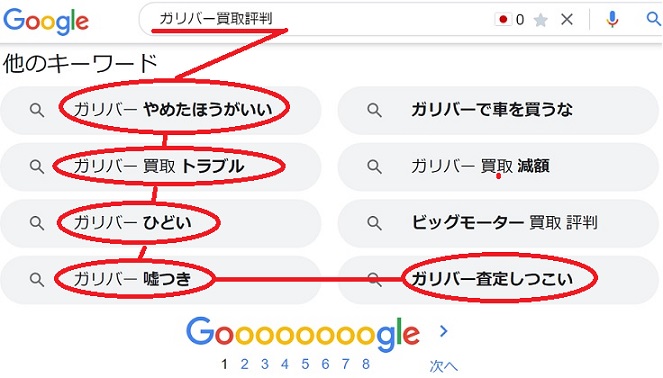Click magnifier icon beside ガリバー やめたほうがいい
This screenshot has width=663, height=378.
37,110
